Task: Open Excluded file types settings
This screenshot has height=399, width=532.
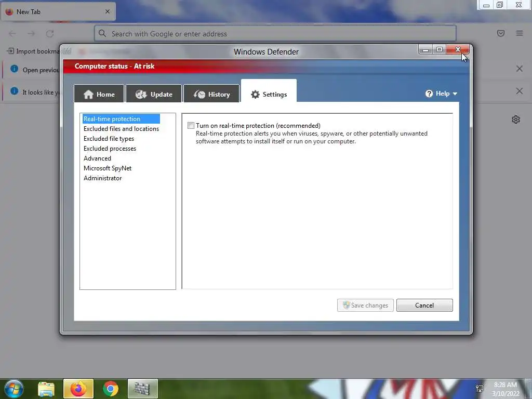Action: point(109,138)
